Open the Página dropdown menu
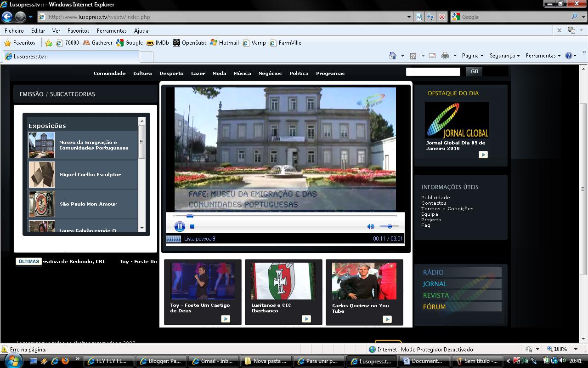This screenshot has height=368, width=588. [473, 56]
